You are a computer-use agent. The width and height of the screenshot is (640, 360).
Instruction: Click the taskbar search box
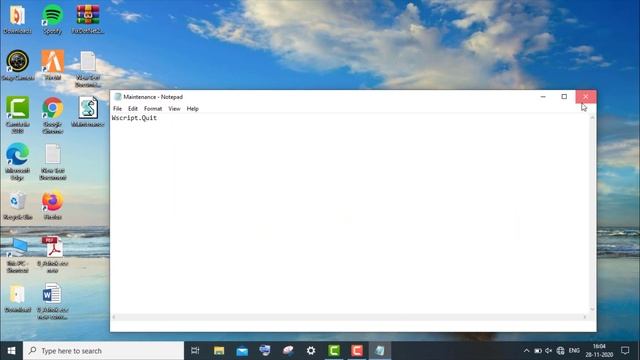tap(104, 351)
